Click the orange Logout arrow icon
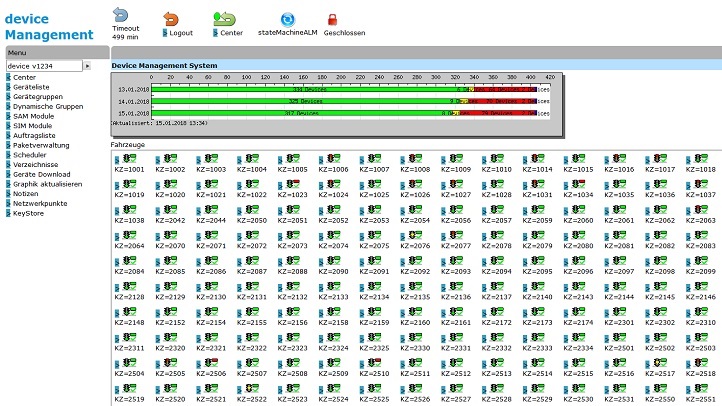The image size is (722, 406). point(172,18)
